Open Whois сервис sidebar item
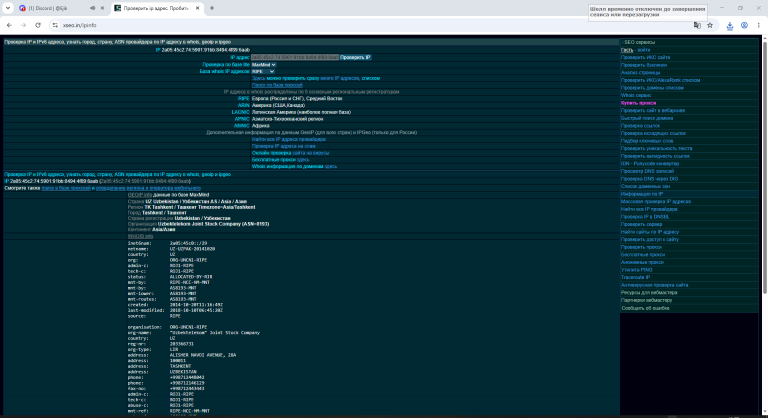The width and height of the screenshot is (768, 418). [636, 96]
